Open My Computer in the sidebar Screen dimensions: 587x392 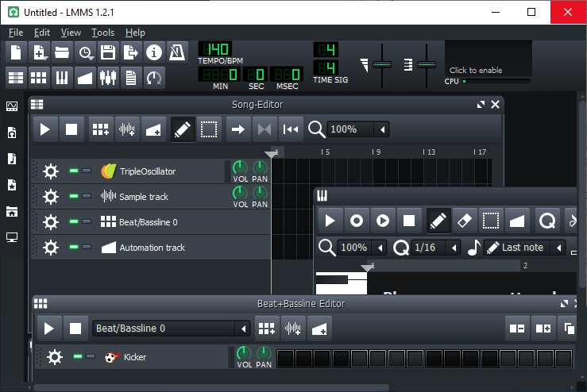[12, 237]
